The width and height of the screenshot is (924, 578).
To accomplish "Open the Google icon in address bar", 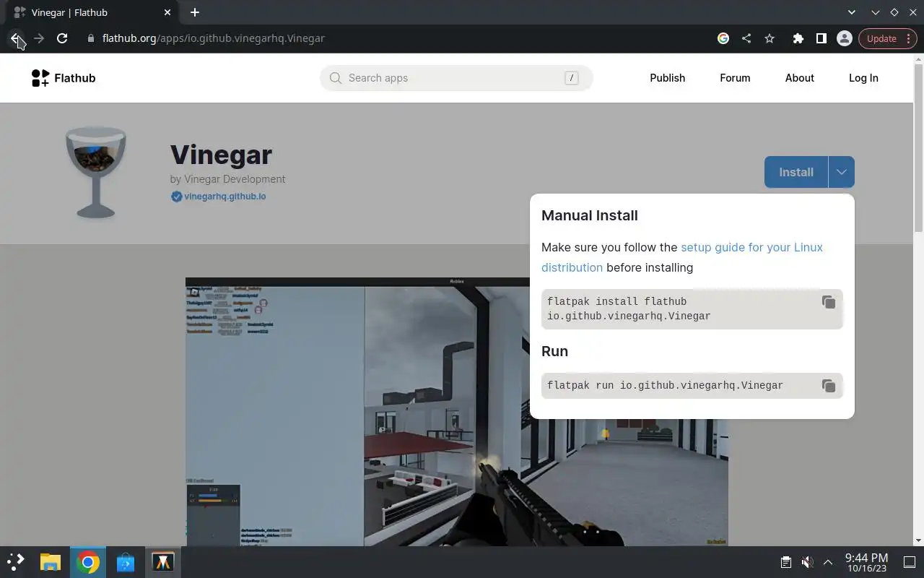I will pyautogui.click(x=723, y=38).
